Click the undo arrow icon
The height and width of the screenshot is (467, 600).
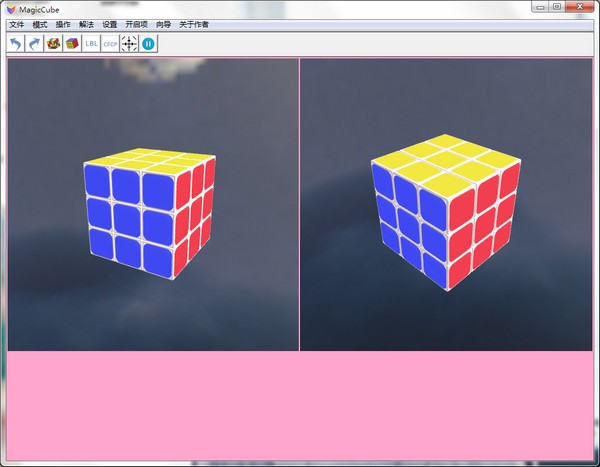point(16,44)
